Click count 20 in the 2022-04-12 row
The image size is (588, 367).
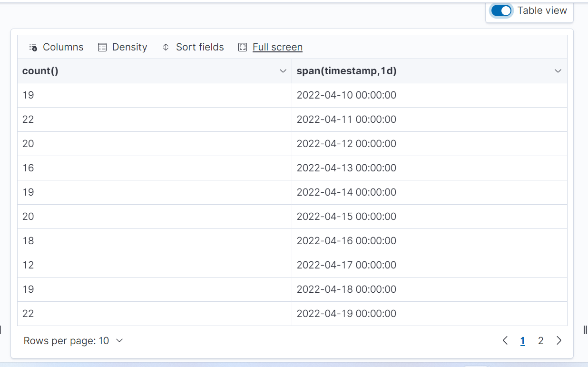(155, 144)
